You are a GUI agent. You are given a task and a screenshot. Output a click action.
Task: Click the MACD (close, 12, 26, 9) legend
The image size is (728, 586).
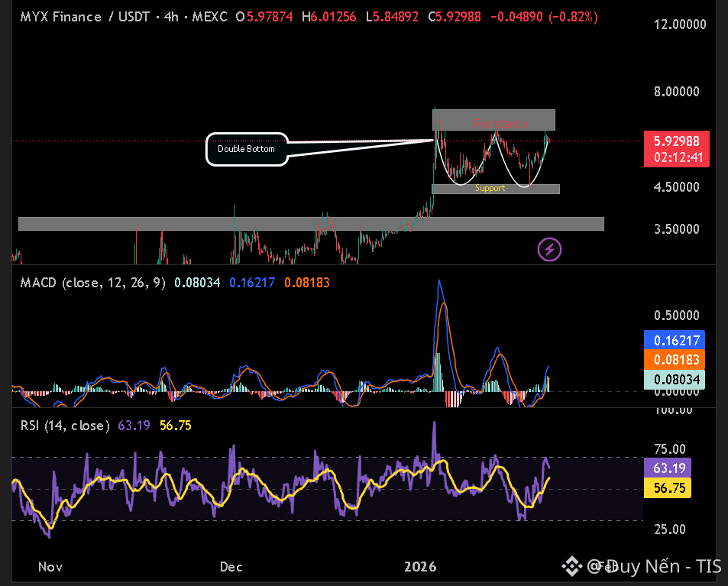(x=93, y=283)
